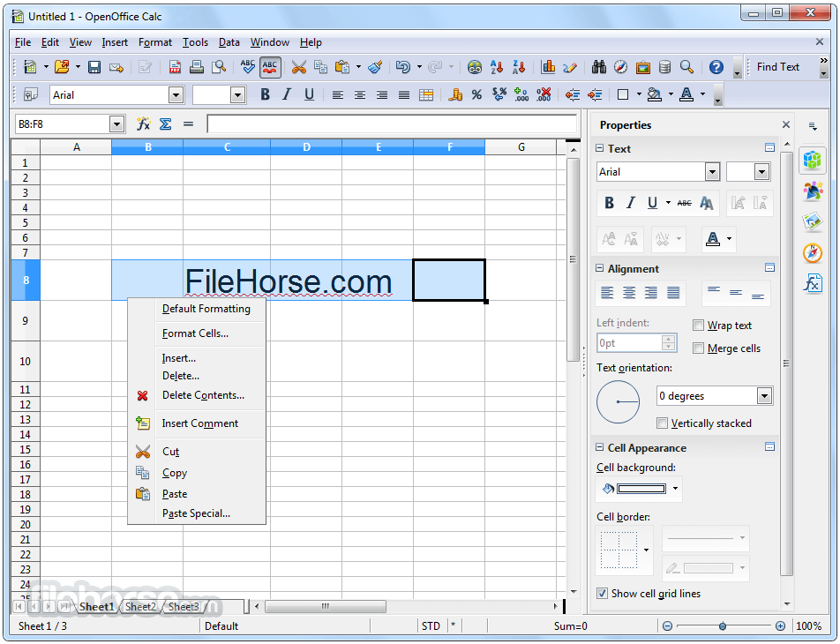Viewport: 840px width, 644px height.
Task: Click the cell background color swatch
Action: point(641,488)
